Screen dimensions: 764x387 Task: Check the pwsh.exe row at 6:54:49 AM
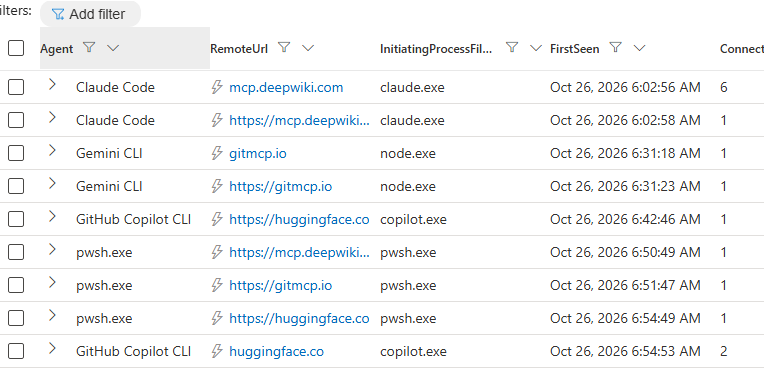click(x=16, y=318)
